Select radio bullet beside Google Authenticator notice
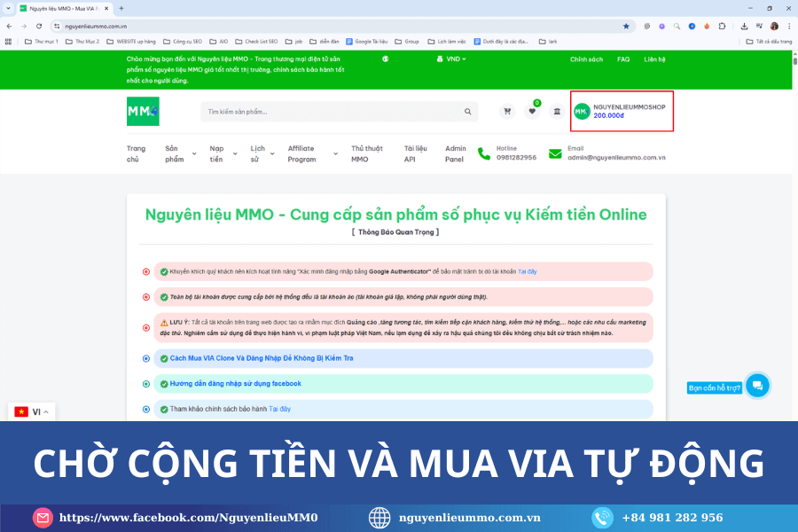This screenshot has width=798, height=532. (146, 271)
